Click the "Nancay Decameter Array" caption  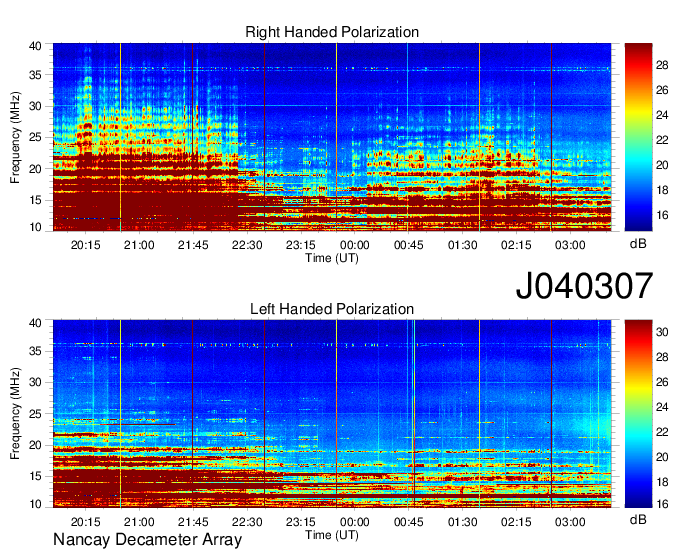coord(147,540)
